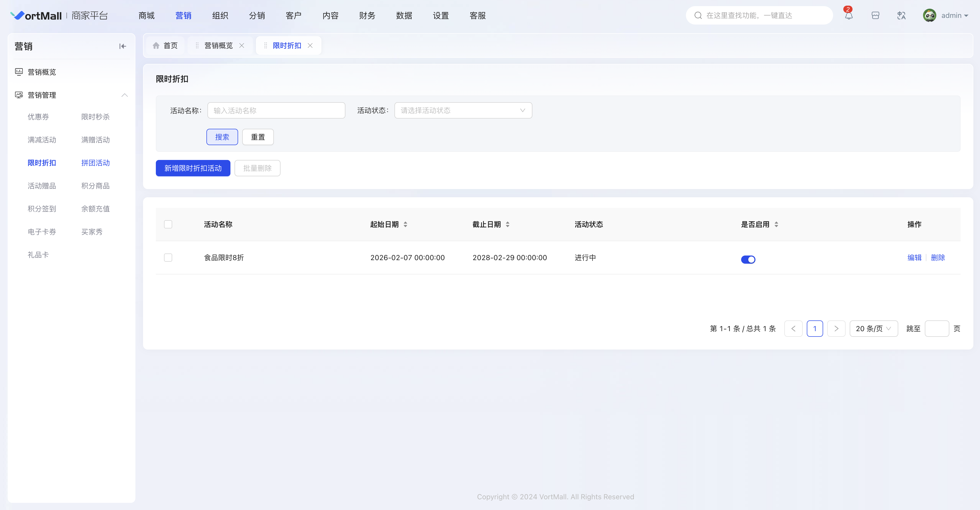Check the 食品限时8折 row checkbox

pos(168,258)
